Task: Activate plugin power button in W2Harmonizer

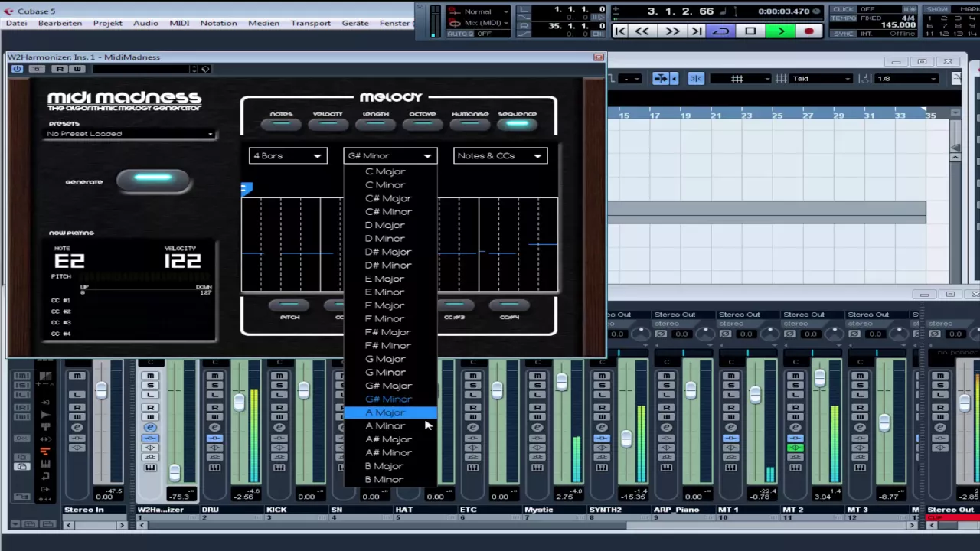Action: [x=17, y=69]
